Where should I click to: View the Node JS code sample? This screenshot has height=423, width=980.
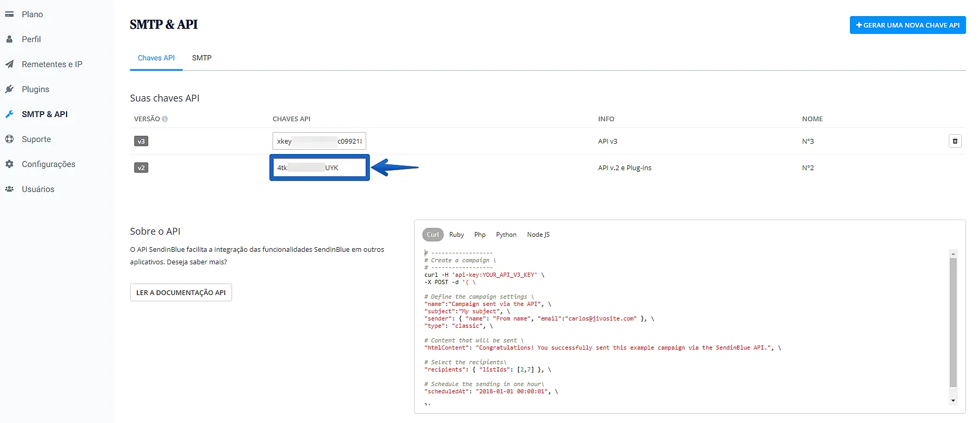(x=538, y=235)
